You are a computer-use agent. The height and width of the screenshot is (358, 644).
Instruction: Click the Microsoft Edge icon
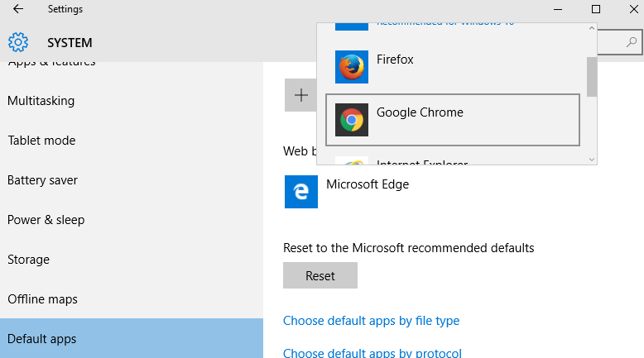301,192
